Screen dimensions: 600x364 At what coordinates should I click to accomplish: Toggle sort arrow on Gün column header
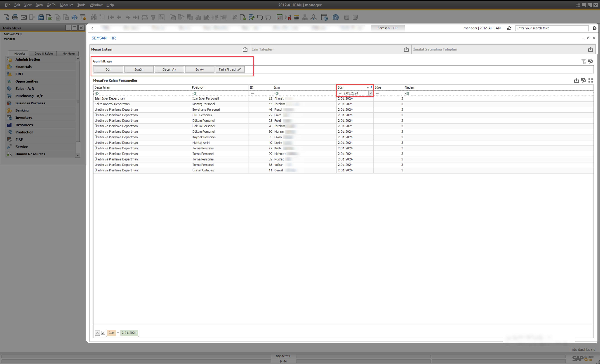coord(368,87)
